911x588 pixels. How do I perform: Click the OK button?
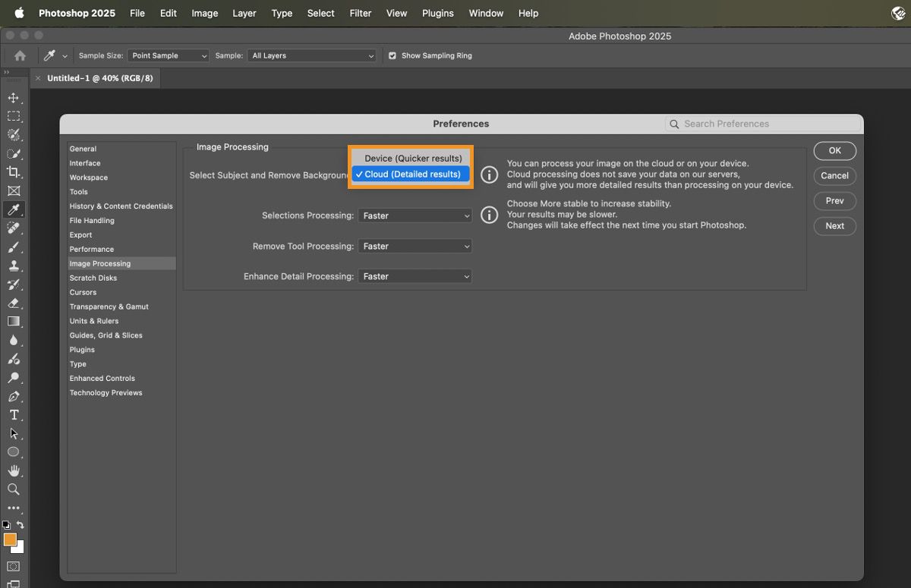pos(834,150)
